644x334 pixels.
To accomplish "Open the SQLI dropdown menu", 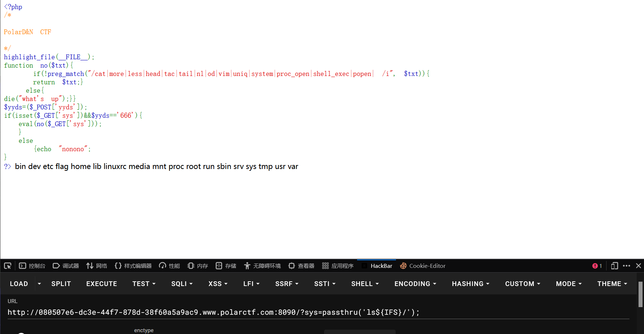I will (x=182, y=284).
